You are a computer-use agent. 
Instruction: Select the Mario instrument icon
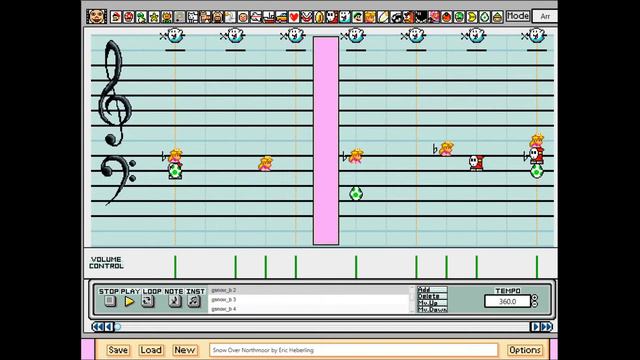(116, 17)
